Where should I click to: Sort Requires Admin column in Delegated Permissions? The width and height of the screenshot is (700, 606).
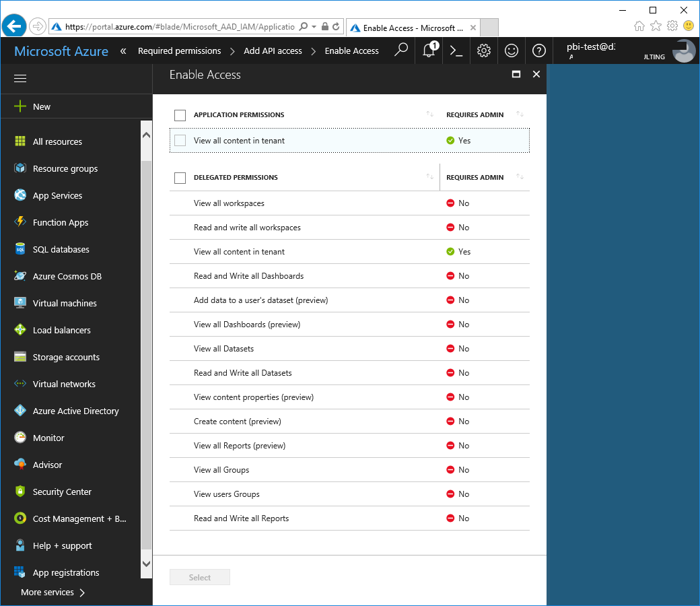click(x=520, y=176)
